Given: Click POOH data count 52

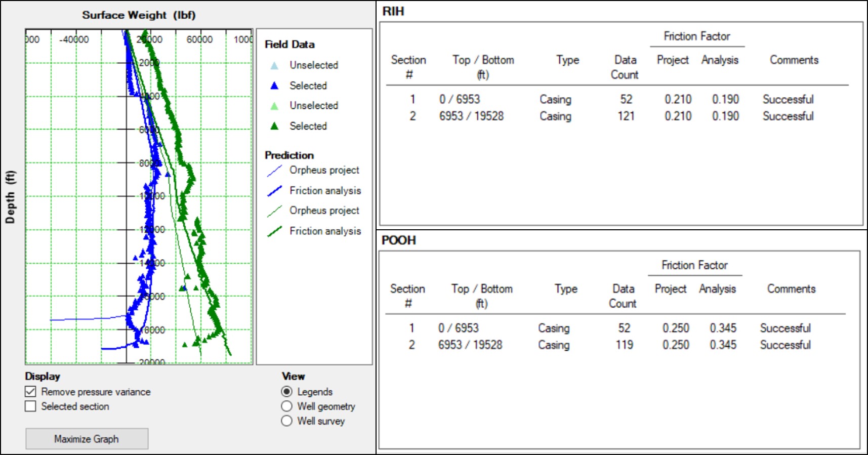Looking at the screenshot, I should tap(624, 328).
